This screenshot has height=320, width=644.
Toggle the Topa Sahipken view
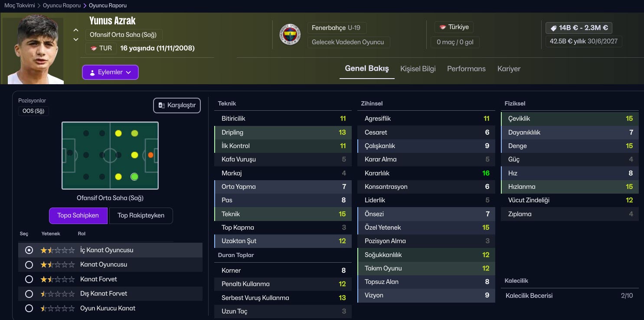78,215
